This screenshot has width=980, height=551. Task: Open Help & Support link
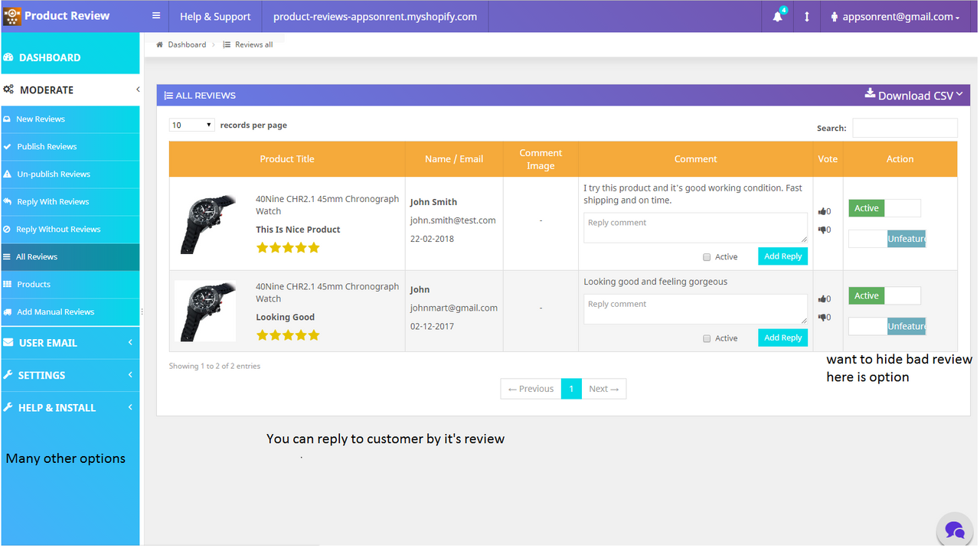pos(215,17)
